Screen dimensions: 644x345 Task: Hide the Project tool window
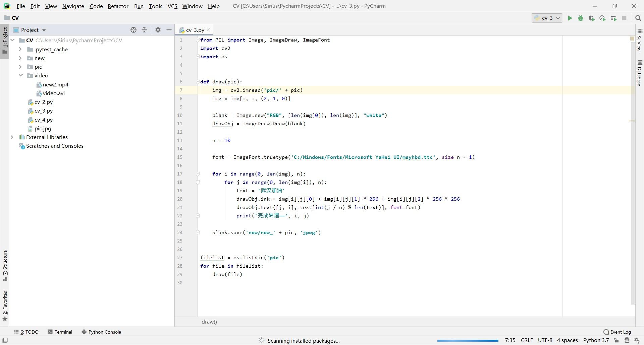tap(169, 30)
